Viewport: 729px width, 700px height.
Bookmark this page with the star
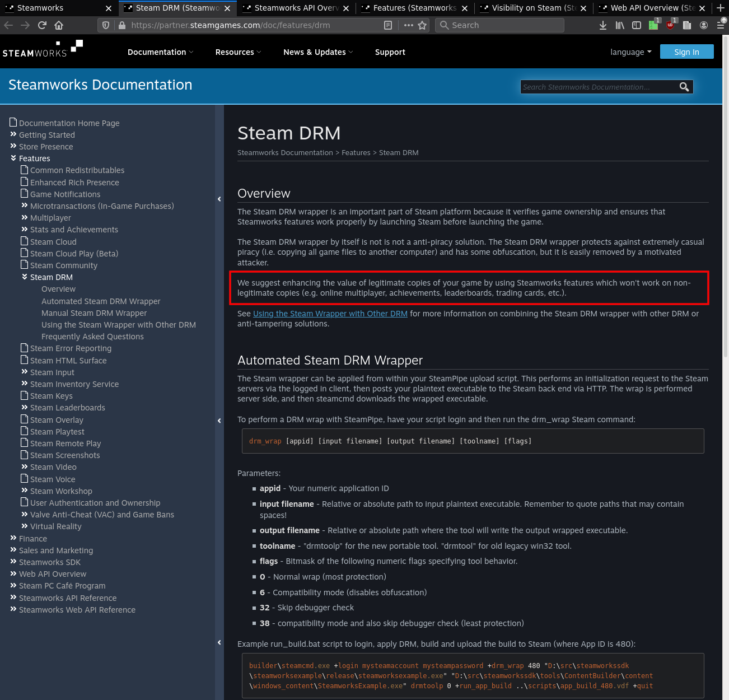pos(422,25)
